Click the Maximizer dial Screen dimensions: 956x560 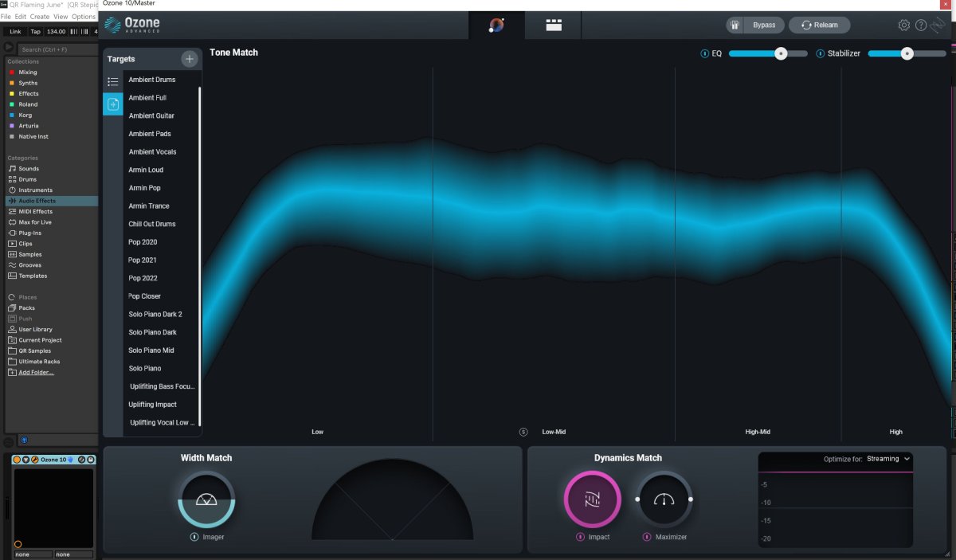coord(664,499)
